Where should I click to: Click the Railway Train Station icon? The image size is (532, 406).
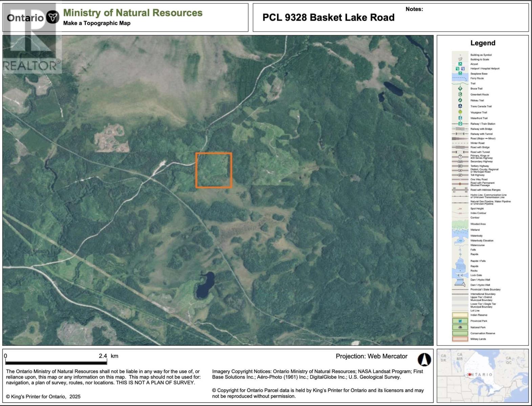pos(460,124)
